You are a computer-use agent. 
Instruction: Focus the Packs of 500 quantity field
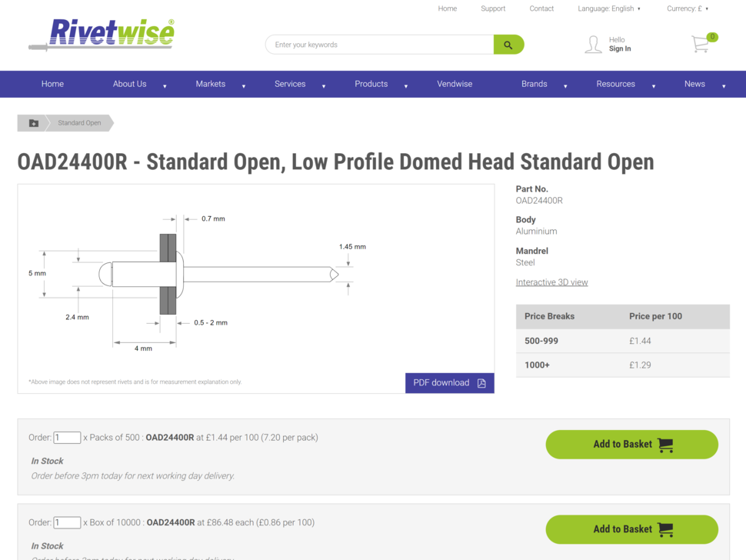(x=67, y=438)
